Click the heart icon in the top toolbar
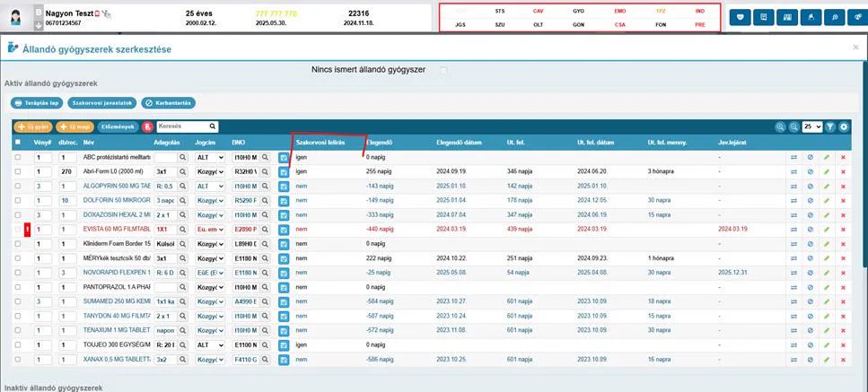Viewport: 868px width, 392px height. 741,17
